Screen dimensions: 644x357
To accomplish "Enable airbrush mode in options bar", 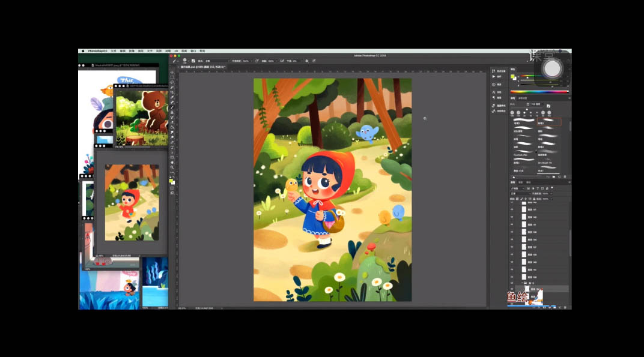I will 282,61.
